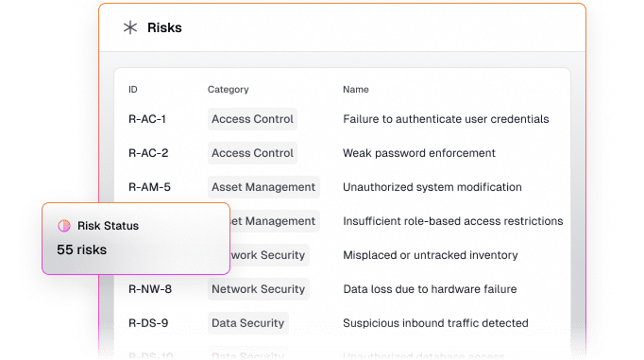The height and width of the screenshot is (360, 644).
Task: Open 'Misplaced or untracked inventory' risk
Action: (431, 255)
